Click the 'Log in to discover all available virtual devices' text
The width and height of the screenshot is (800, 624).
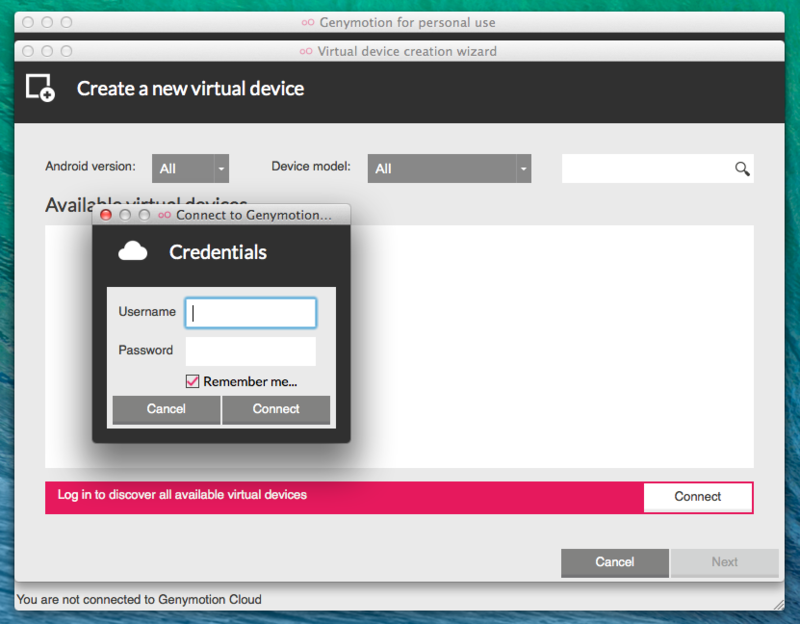[x=182, y=494]
